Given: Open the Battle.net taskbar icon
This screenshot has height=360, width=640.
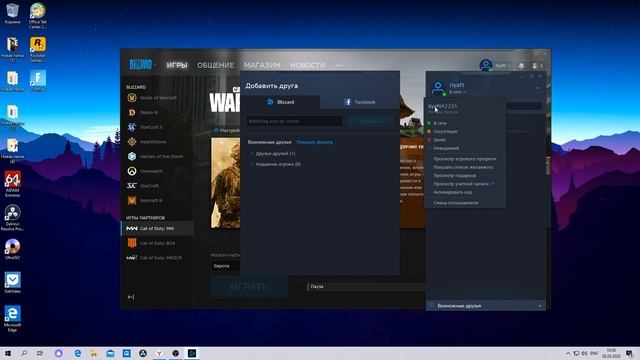Looking at the screenshot, I should pos(192,353).
